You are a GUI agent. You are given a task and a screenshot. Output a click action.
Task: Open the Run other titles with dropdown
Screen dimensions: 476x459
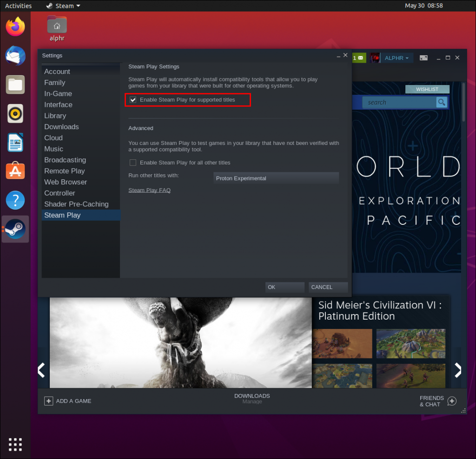(276, 178)
